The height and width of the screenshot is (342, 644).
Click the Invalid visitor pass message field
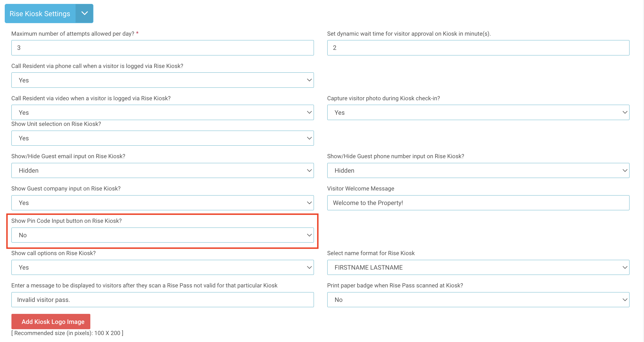(x=162, y=300)
